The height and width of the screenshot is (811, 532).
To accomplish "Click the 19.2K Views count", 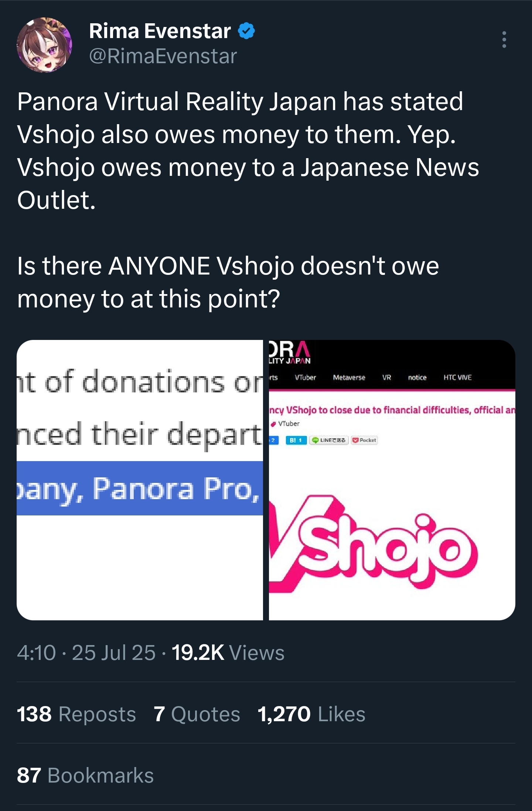I will point(228,652).
